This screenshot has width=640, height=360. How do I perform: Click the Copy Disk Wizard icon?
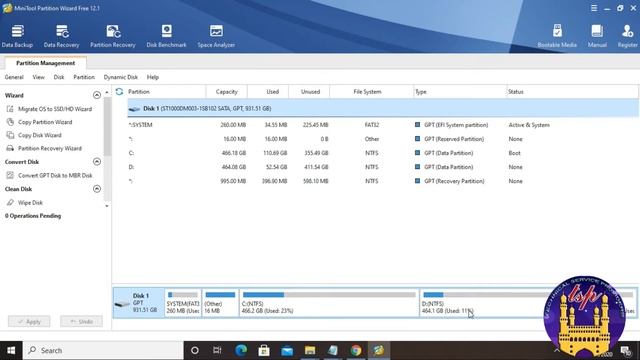pyautogui.click(x=10, y=135)
